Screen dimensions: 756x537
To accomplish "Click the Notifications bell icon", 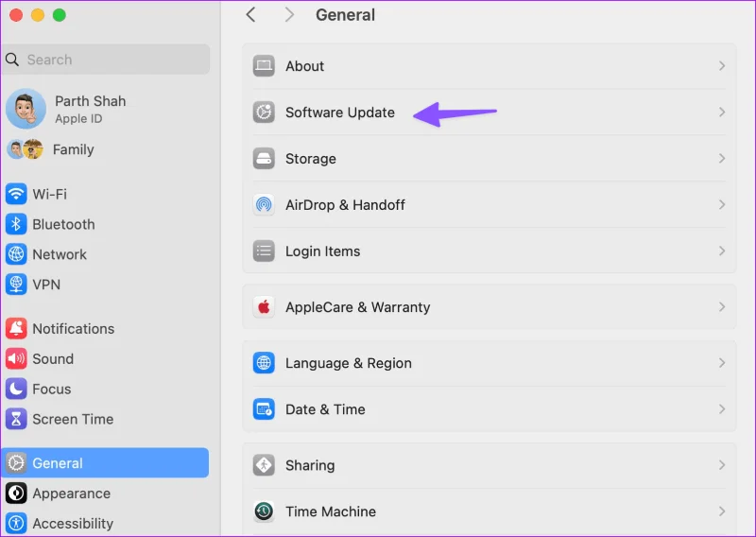I will [16, 329].
